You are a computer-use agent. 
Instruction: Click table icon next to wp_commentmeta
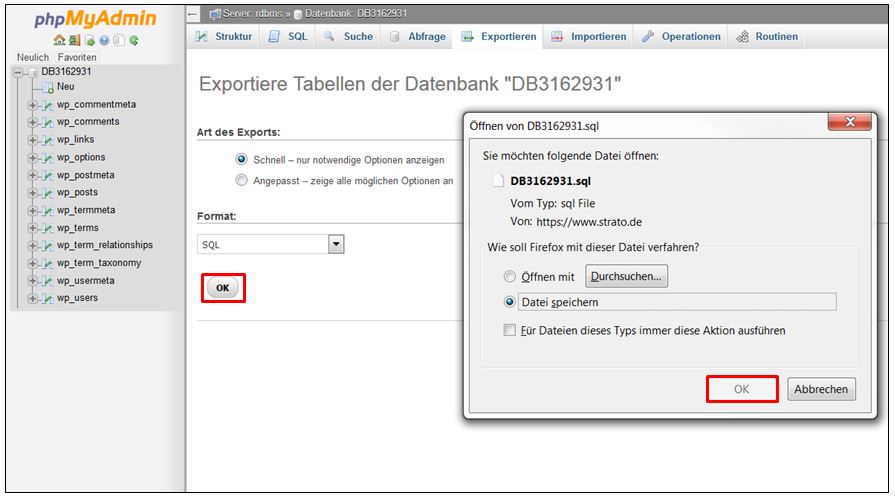coord(48,105)
